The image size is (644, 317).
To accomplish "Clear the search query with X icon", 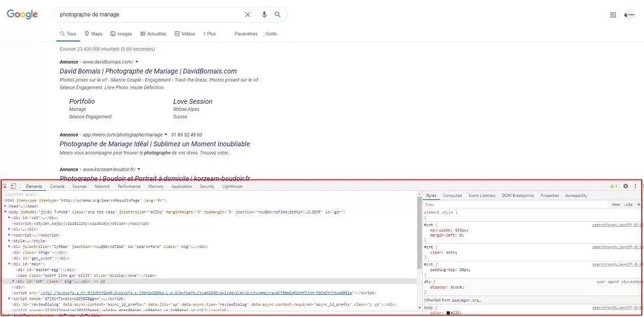I will 248,14.
